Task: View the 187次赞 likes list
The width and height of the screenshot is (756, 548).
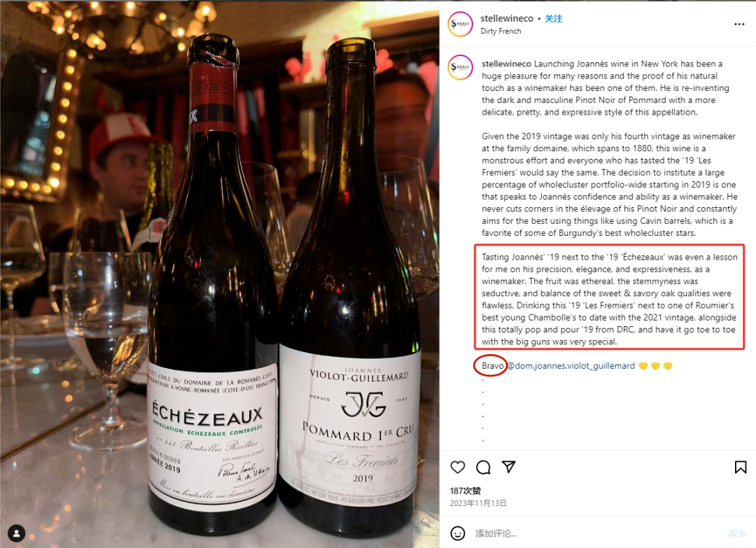Action: tap(465, 491)
